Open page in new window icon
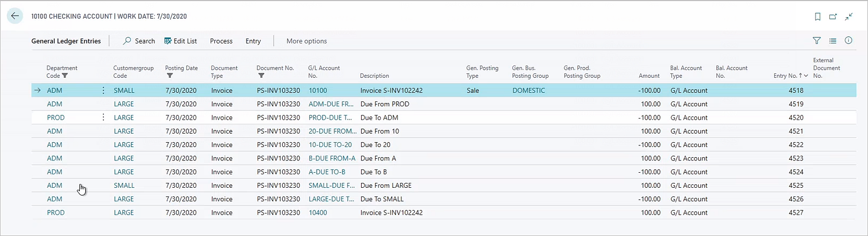Image resolution: width=868 pixels, height=236 pixels. click(x=833, y=17)
